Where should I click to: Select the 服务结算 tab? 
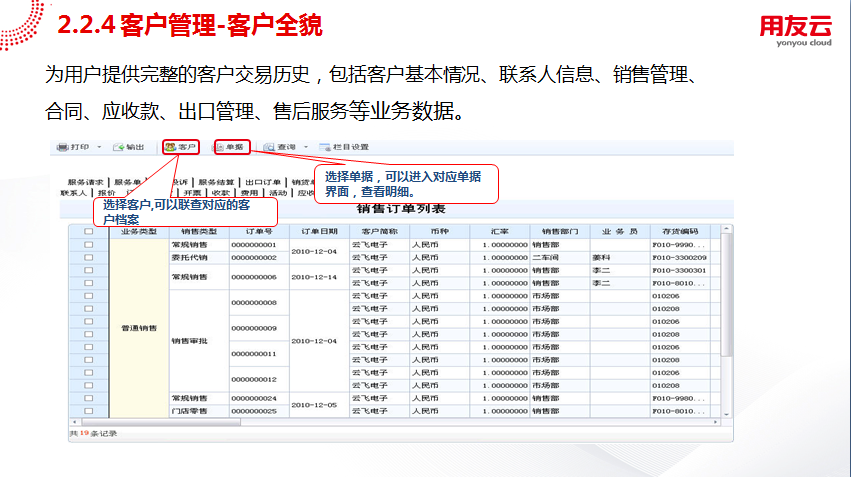217,182
